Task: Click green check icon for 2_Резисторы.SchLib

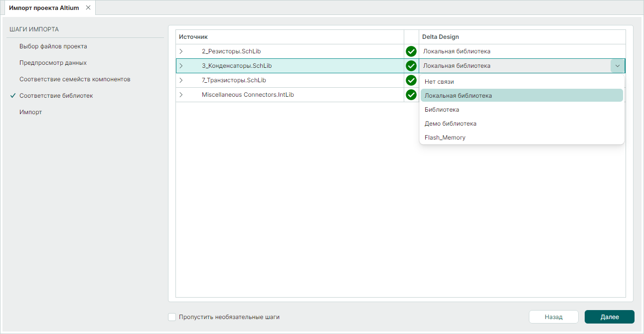Action: (411, 51)
